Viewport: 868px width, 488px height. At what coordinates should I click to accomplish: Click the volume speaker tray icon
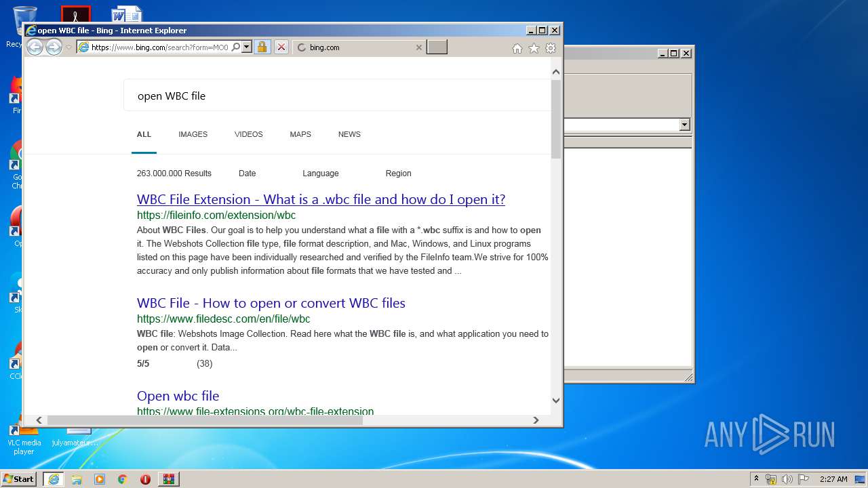[x=787, y=479]
